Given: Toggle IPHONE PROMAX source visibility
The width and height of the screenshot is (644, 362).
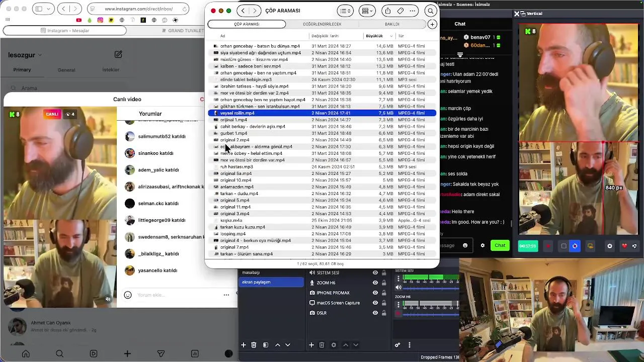Looking at the screenshot, I should (x=375, y=293).
